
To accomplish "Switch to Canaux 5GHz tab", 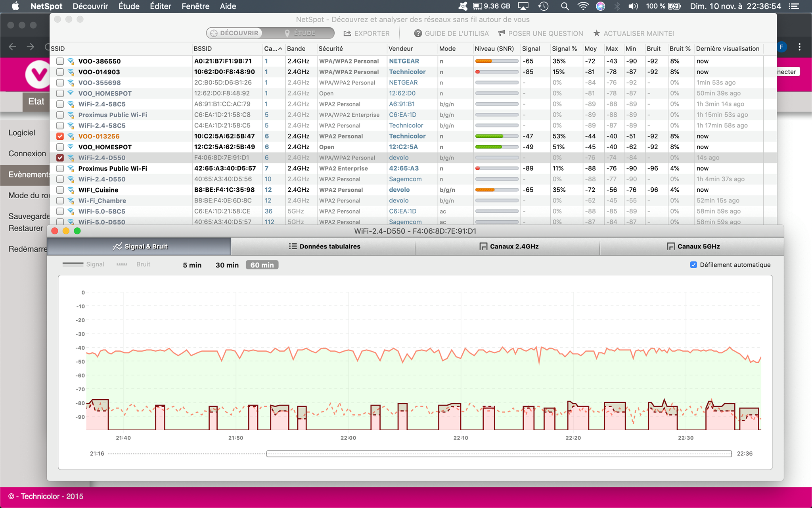I will (x=692, y=246).
